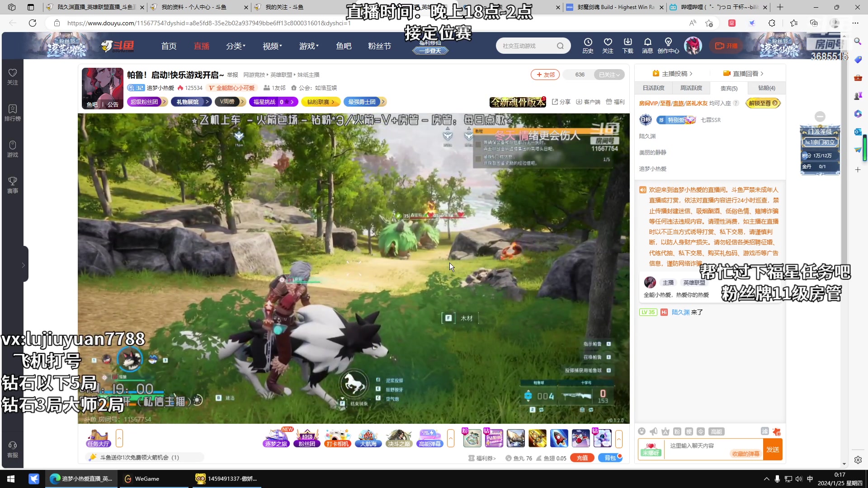Open 高能弹幕 activity icon
Image resolution: width=868 pixels, height=488 pixels.
(429, 438)
